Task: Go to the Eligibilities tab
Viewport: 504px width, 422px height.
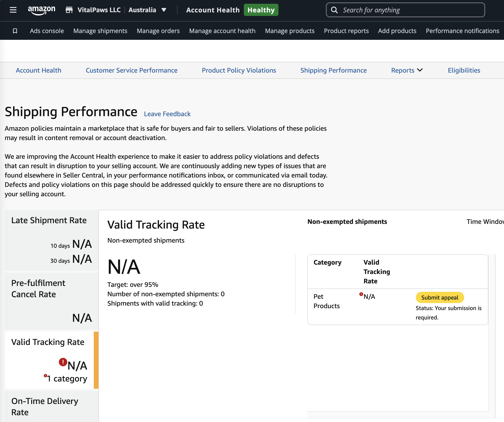Action: tap(464, 70)
